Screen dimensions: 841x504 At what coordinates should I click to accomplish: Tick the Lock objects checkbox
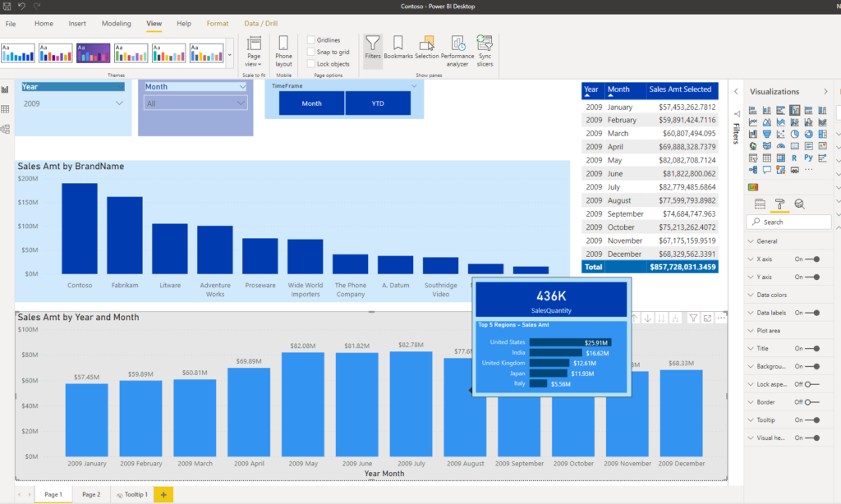tap(310, 64)
